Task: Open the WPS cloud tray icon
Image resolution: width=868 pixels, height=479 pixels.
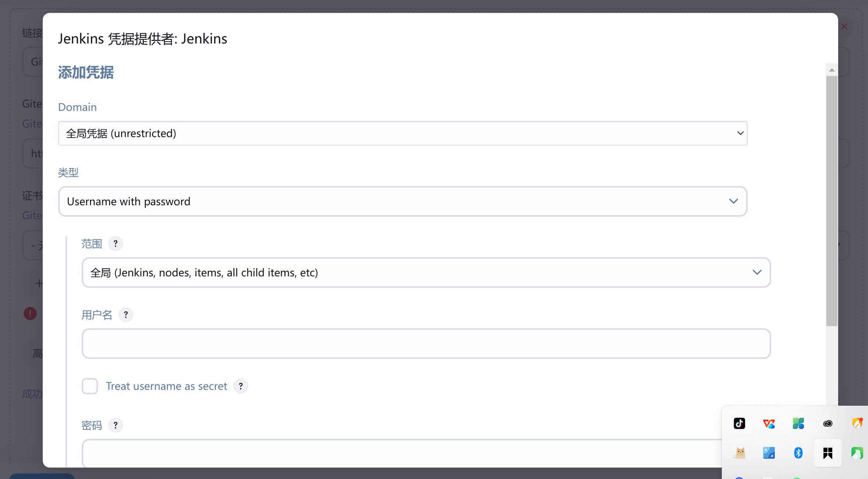Action: point(769,424)
